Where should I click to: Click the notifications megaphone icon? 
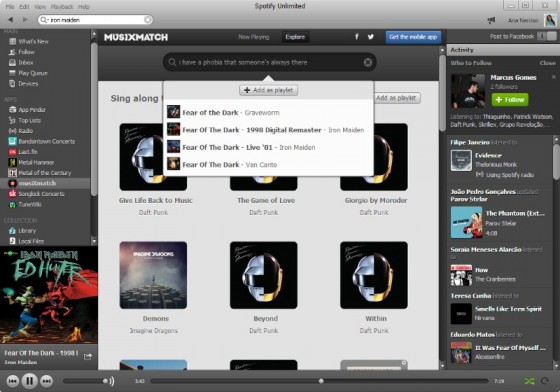click(491, 20)
